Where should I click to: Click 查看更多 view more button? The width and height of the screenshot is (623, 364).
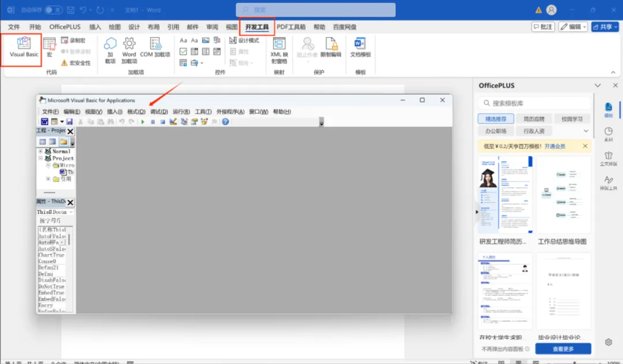563,349
